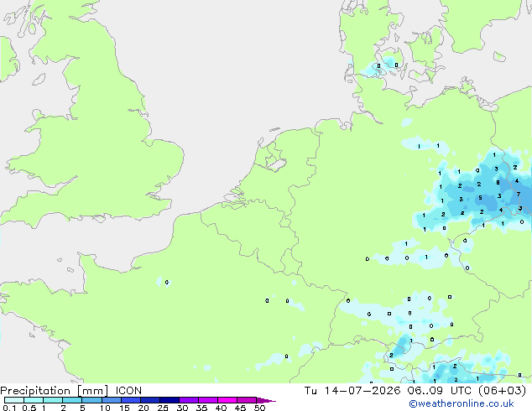
Task: Click the '0.5' legend scale label
Action: 29,408
